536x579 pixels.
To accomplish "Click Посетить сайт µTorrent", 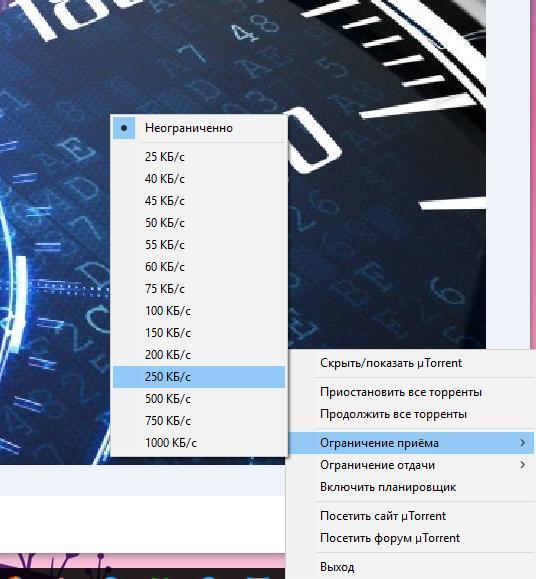I will point(411,516).
